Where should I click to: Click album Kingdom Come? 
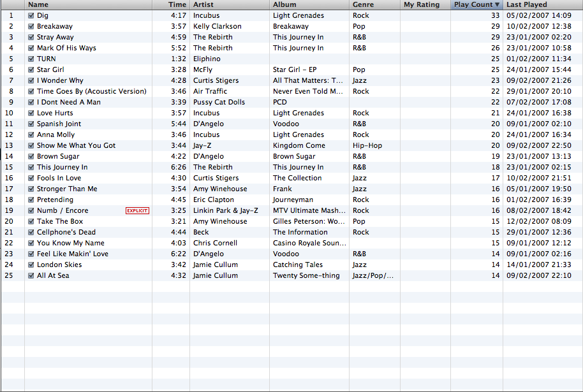(299, 145)
